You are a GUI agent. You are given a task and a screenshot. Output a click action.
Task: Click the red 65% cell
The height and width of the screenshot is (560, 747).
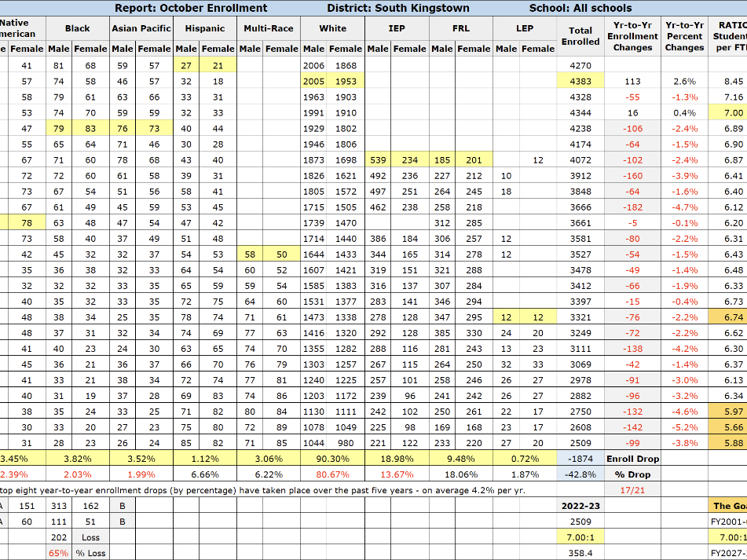(x=59, y=553)
